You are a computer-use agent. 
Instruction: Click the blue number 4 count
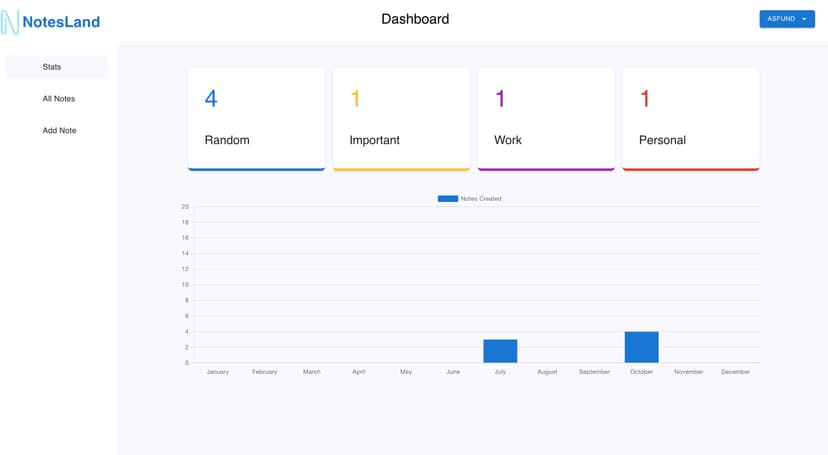point(211,98)
